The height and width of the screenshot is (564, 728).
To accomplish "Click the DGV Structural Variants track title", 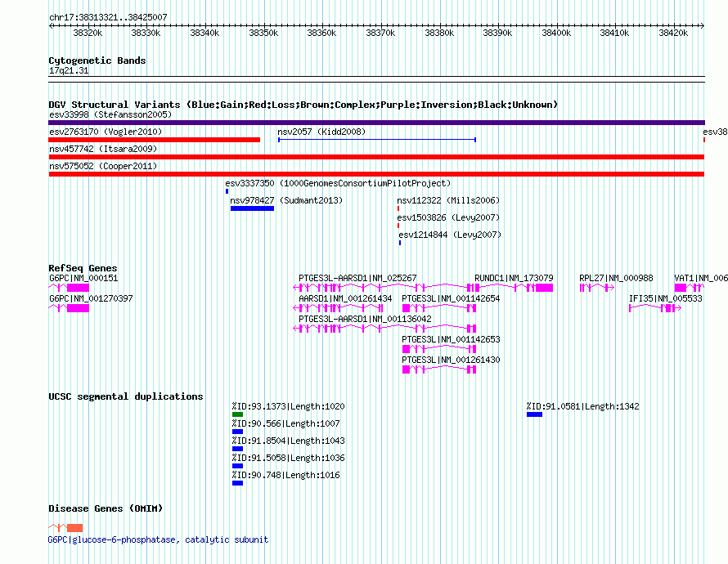I will [x=303, y=105].
